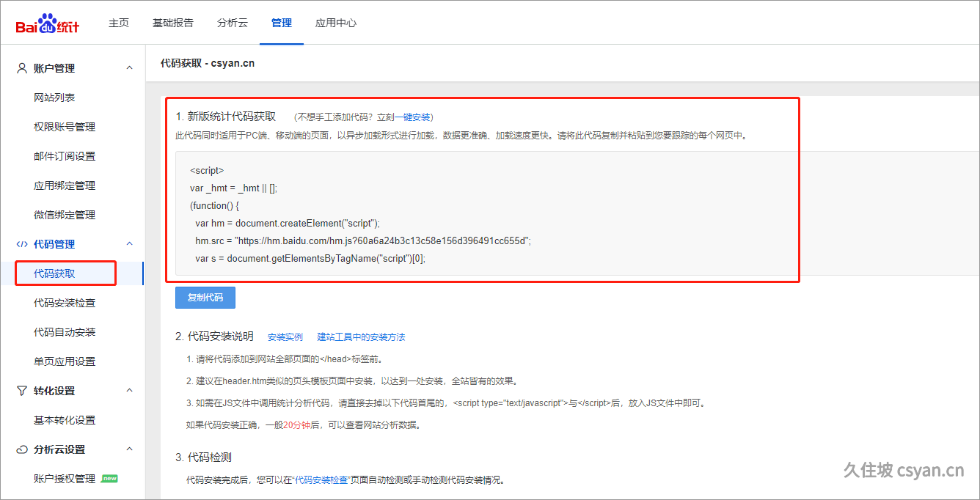The height and width of the screenshot is (500, 980).
Task: Click the 转化设置 section label
Action: (x=54, y=391)
